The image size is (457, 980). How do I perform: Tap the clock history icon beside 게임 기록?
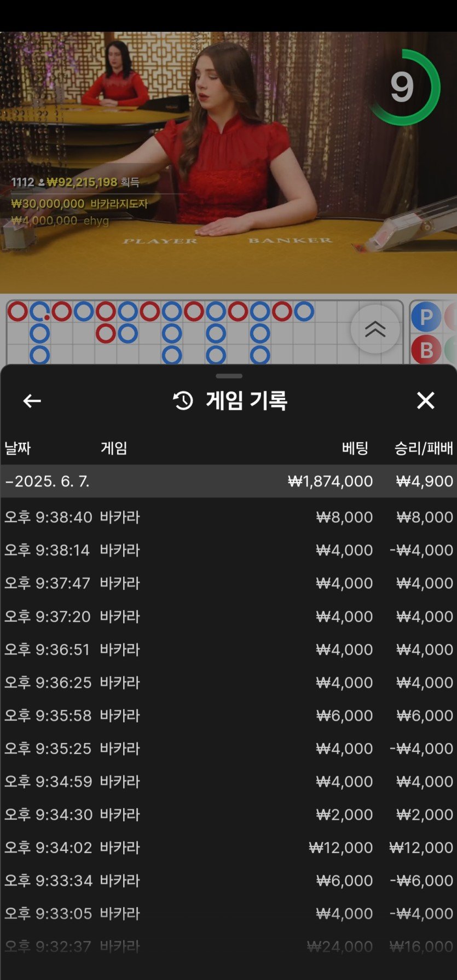tap(183, 401)
